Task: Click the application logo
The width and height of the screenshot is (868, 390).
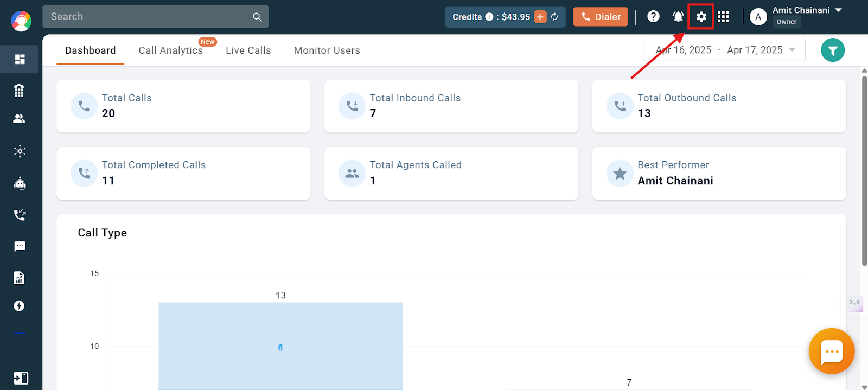Action: [21, 21]
